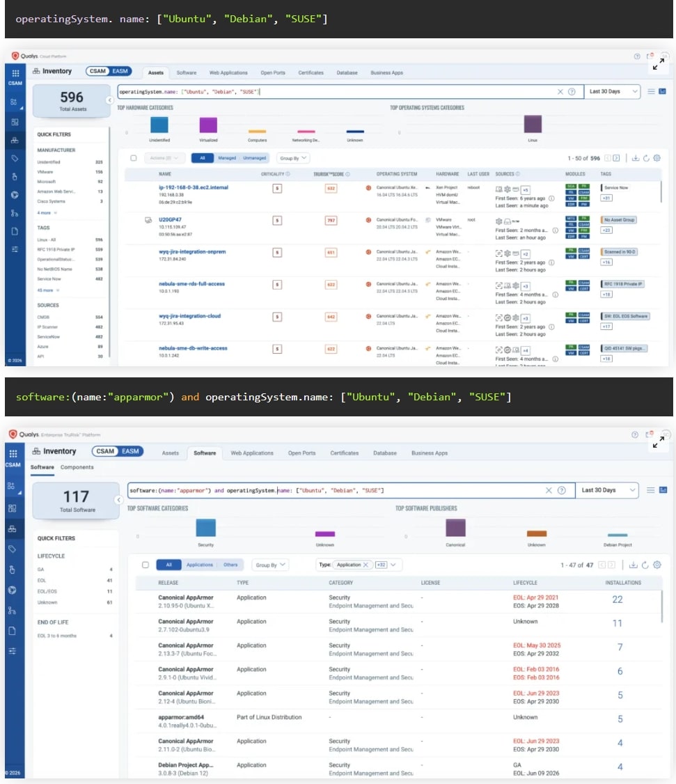Refresh the software list of 47 results
This screenshot has width=676, height=784.
coord(645,565)
